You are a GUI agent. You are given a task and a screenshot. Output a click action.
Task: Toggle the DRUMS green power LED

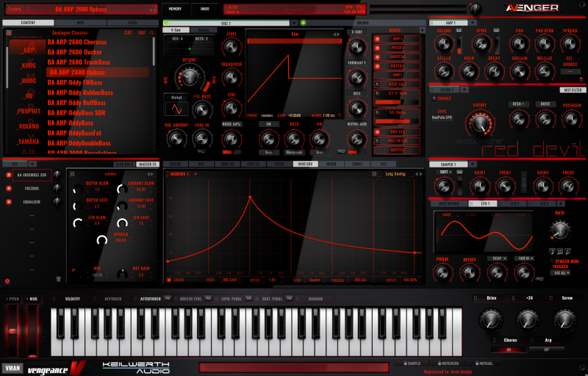pos(304,23)
